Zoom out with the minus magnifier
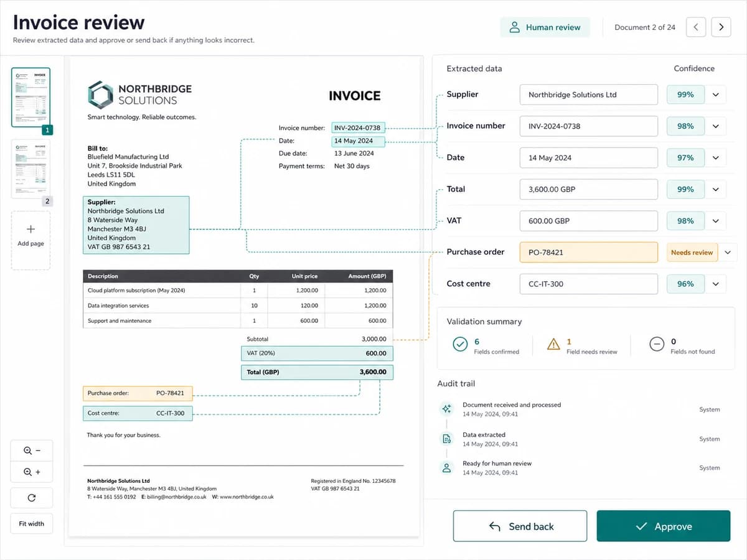The image size is (747, 560). click(x=32, y=450)
